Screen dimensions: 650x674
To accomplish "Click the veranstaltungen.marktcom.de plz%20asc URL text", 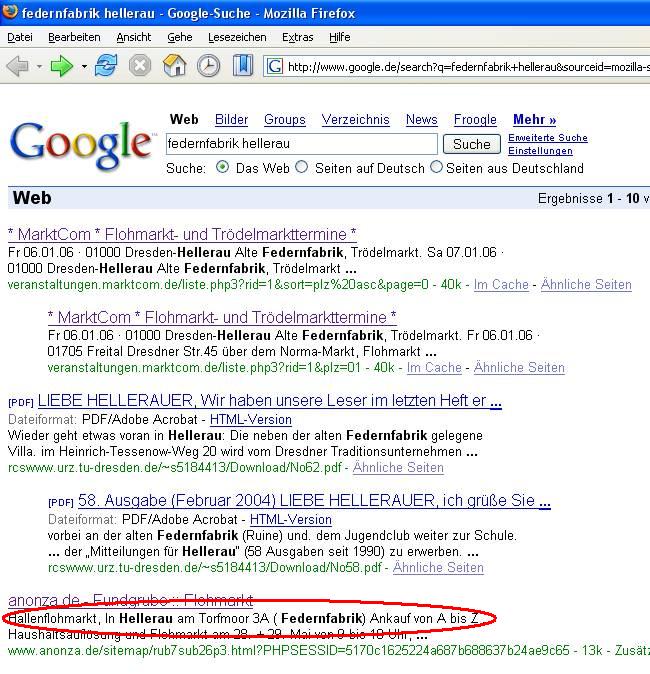I will click(218, 285).
